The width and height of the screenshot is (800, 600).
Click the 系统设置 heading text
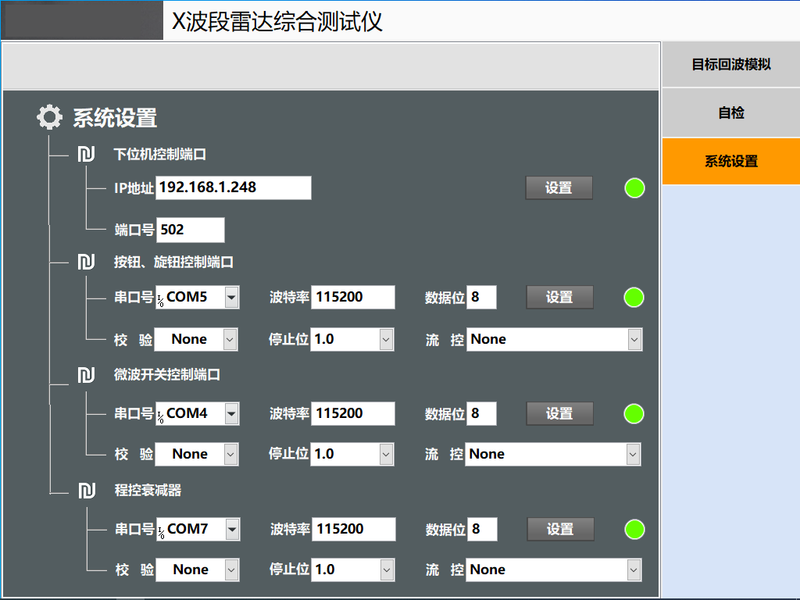115,118
